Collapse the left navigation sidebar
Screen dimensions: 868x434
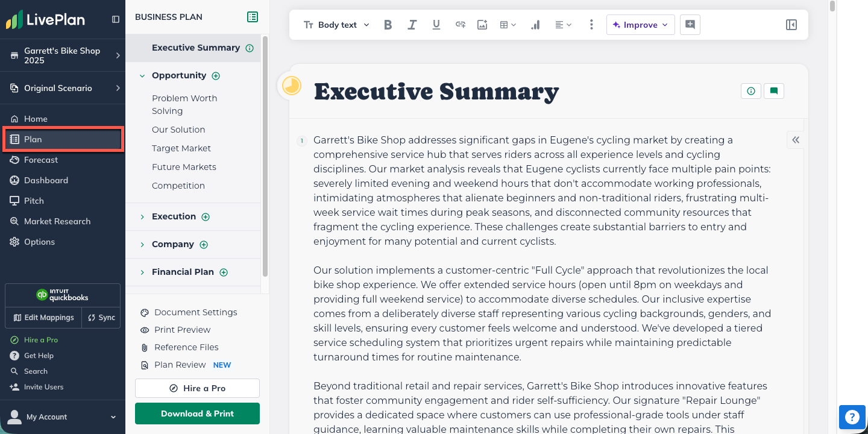coord(116,19)
